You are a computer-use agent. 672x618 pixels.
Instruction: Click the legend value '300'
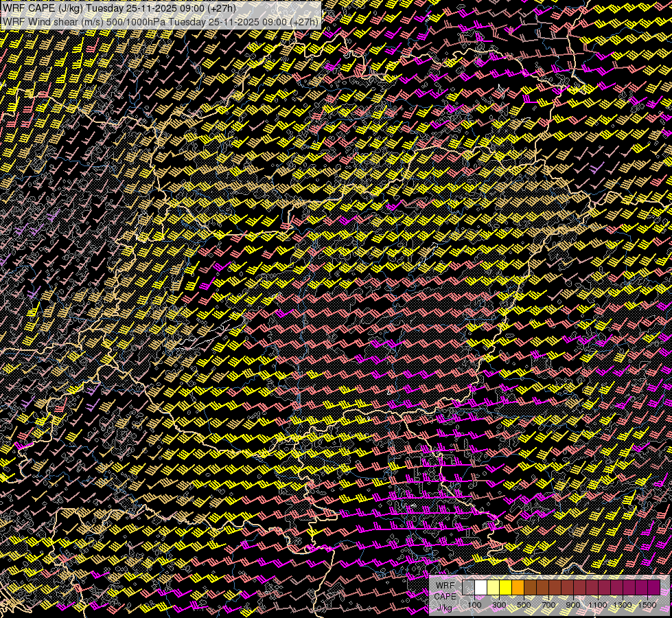pos(499,605)
